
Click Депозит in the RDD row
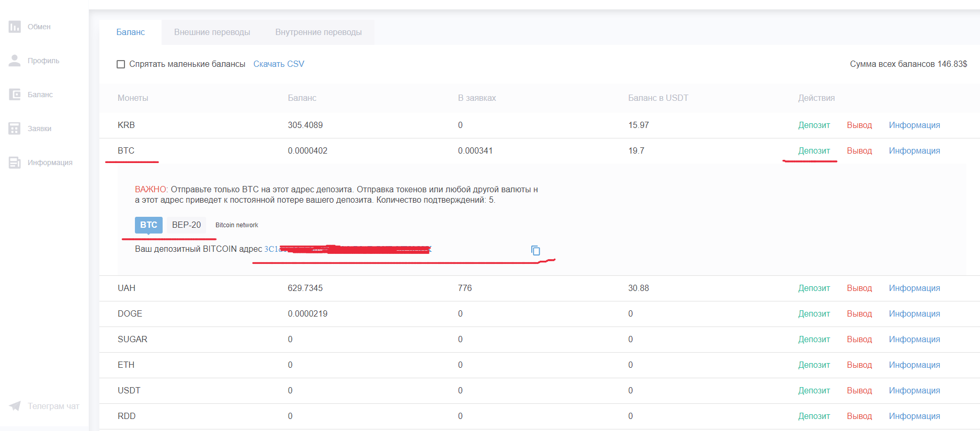pyautogui.click(x=814, y=416)
